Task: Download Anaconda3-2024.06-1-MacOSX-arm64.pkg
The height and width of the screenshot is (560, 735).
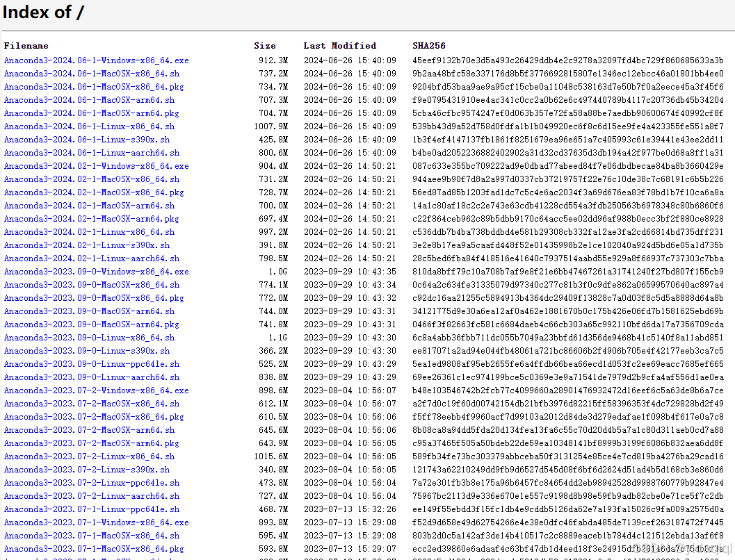Action: [x=91, y=113]
